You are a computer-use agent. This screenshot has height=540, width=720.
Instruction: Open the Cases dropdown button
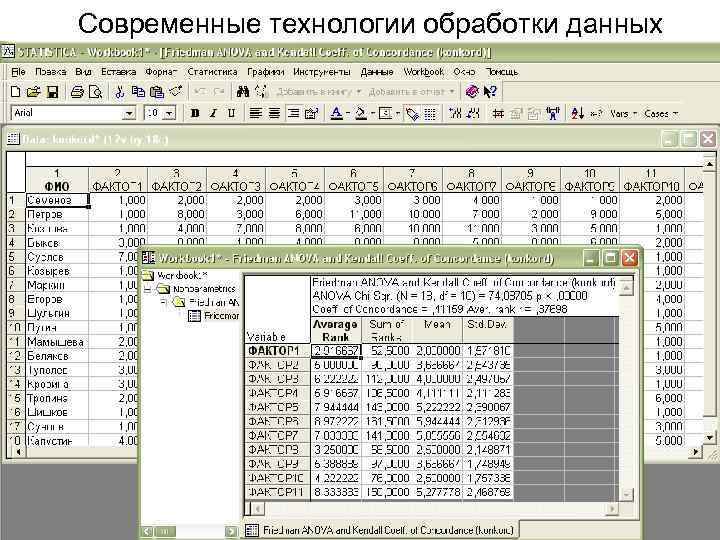click(661, 113)
